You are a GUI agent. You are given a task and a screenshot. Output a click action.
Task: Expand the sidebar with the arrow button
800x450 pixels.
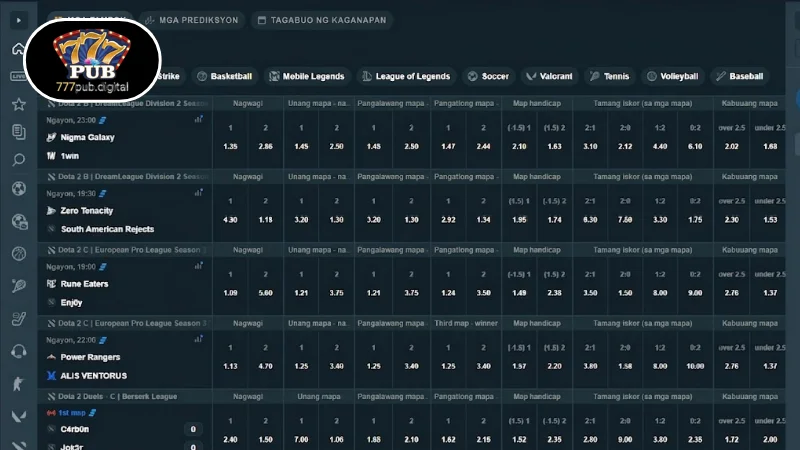[19, 20]
